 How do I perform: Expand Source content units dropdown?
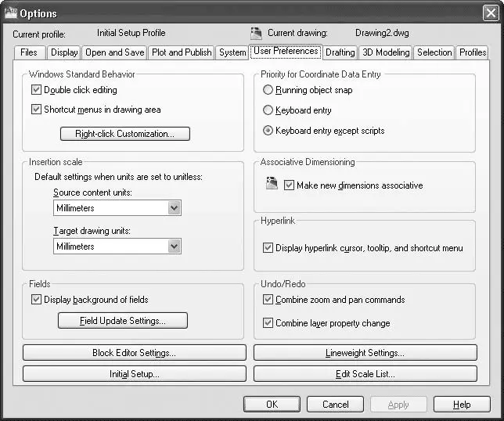tap(175, 207)
